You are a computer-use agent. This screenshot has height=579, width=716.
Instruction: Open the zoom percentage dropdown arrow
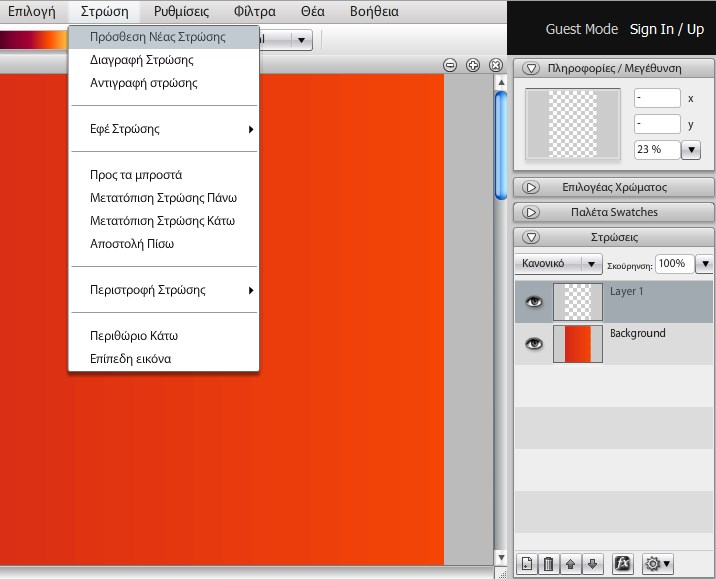pos(691,150)
